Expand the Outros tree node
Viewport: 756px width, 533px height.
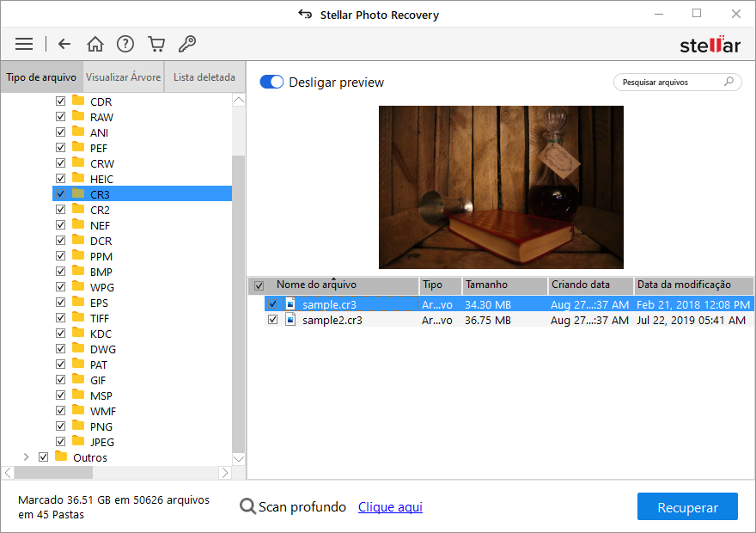pyautogui.click(x=27, y=456)
